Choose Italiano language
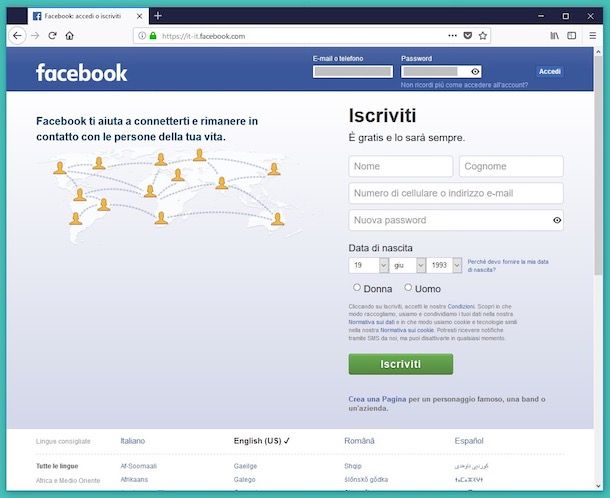Viewport: 610px width, 498px height. [x=133, y=441]
